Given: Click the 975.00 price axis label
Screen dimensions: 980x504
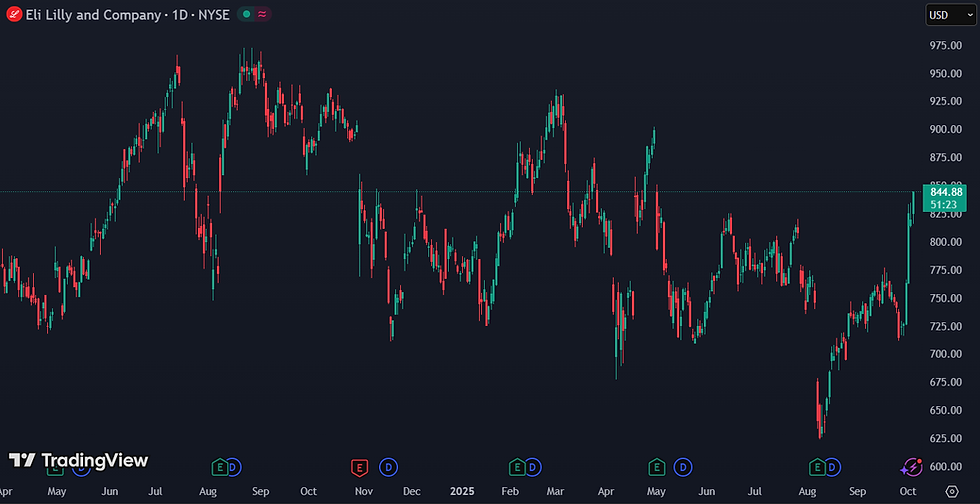Looking at the screenshot, I should pyautogui.click(x=946, y=46).
